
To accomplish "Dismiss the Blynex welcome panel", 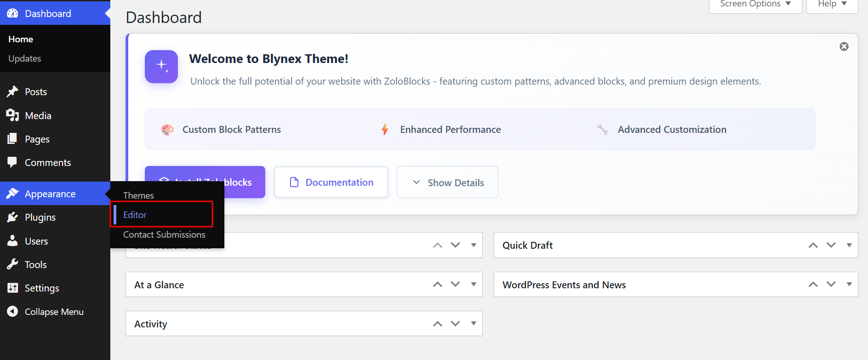I will point(844,46).
